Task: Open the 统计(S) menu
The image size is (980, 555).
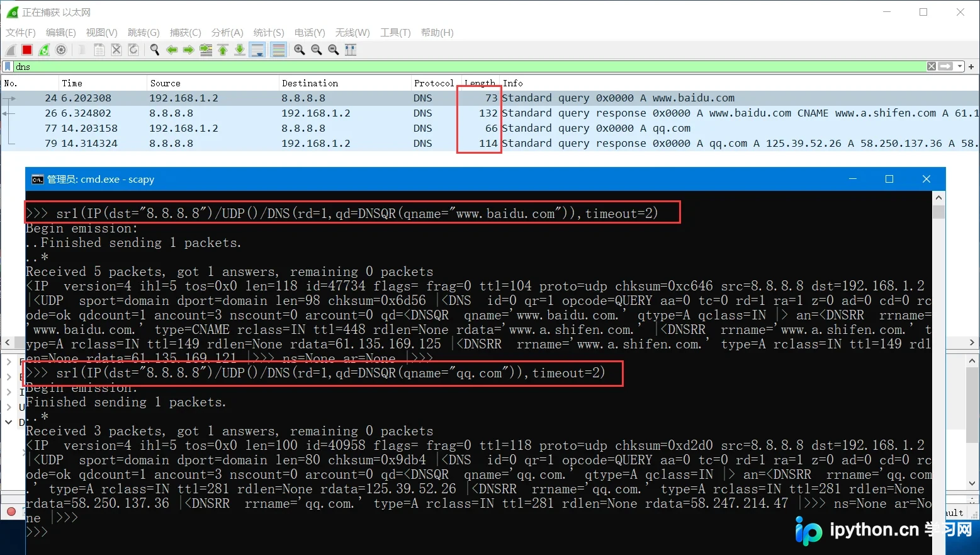Action: [x=269, y=32]
